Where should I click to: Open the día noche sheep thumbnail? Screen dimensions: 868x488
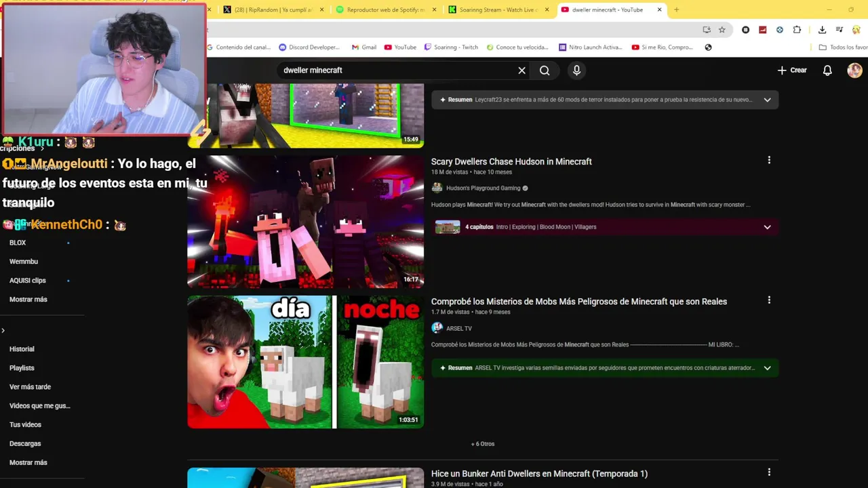click(x=305, y=362)
